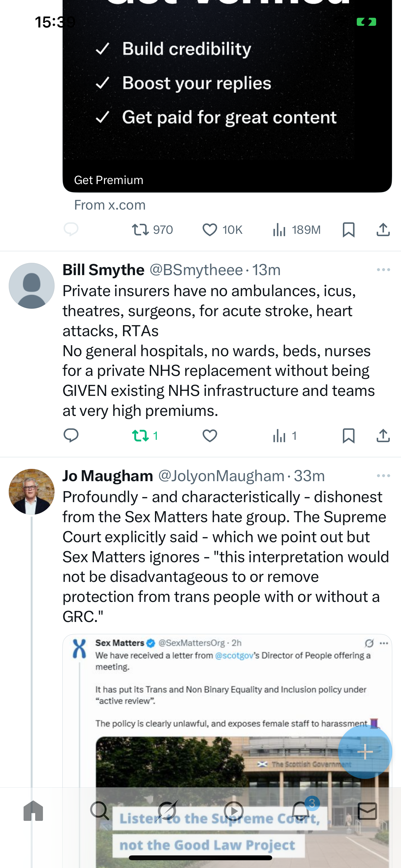401x868 pixels.
Task: Like Bill Smythe's post
Action: (210, 436)
